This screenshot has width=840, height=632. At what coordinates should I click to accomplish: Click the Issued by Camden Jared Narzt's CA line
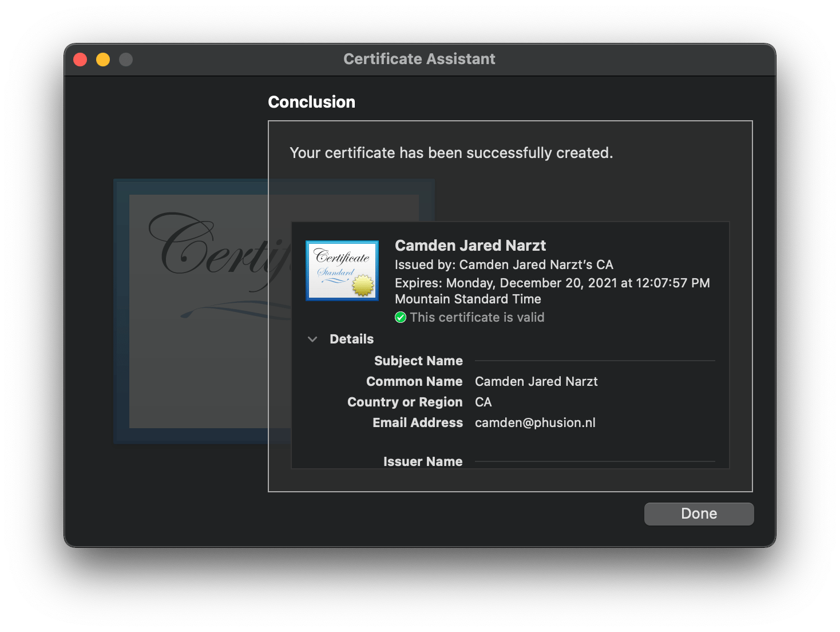[x=504, y=265]
